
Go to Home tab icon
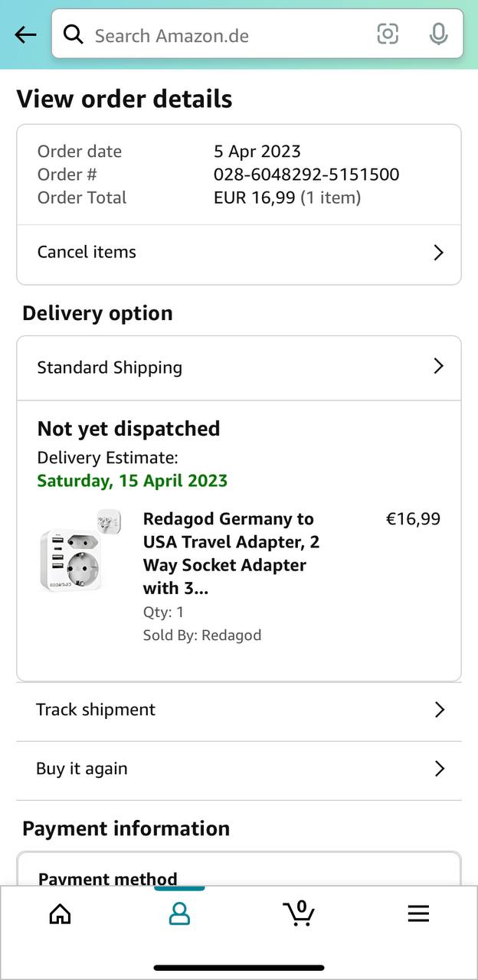click(60, 913)
